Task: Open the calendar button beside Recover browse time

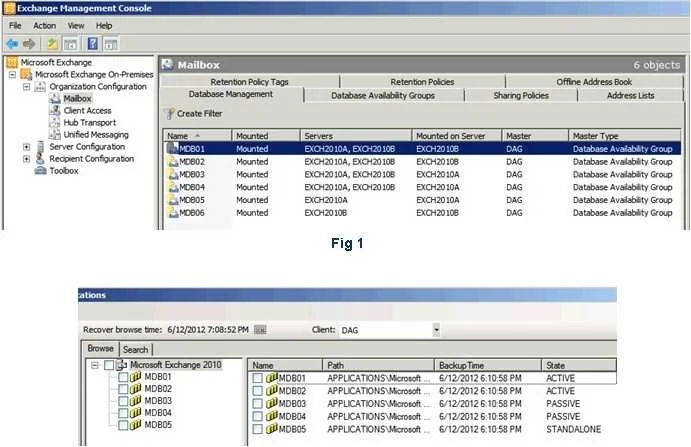Action: click(x=260, y=330)
